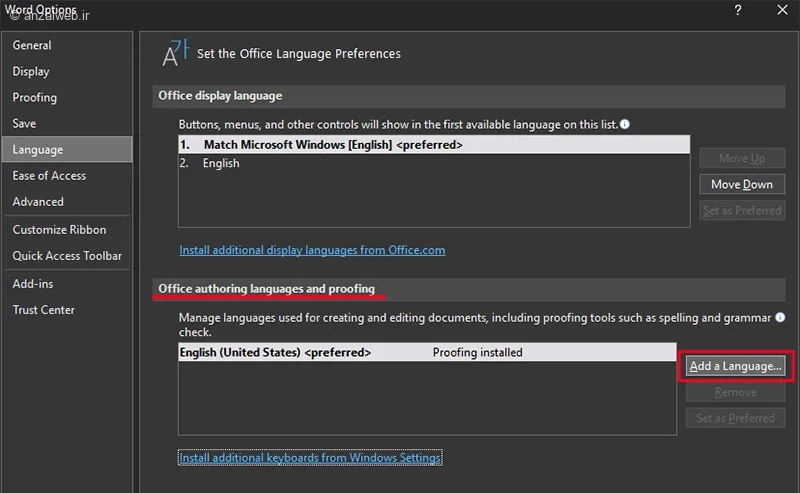Click the Office Language Preferences header icon
The image size is (800, 493).
click(174, 53)
